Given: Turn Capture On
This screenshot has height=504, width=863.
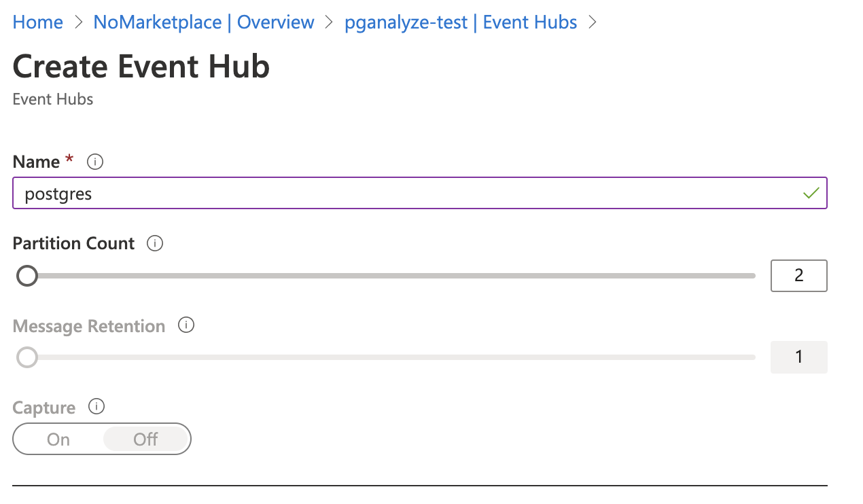Looking at the screenshot, I should click(58, 439).
